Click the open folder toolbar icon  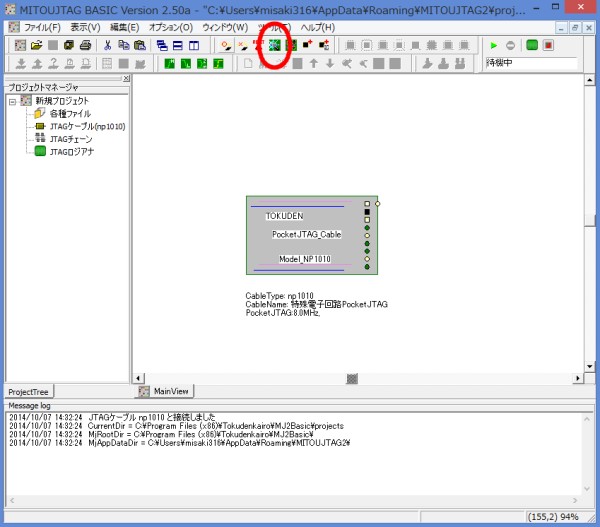coord(36,45)
